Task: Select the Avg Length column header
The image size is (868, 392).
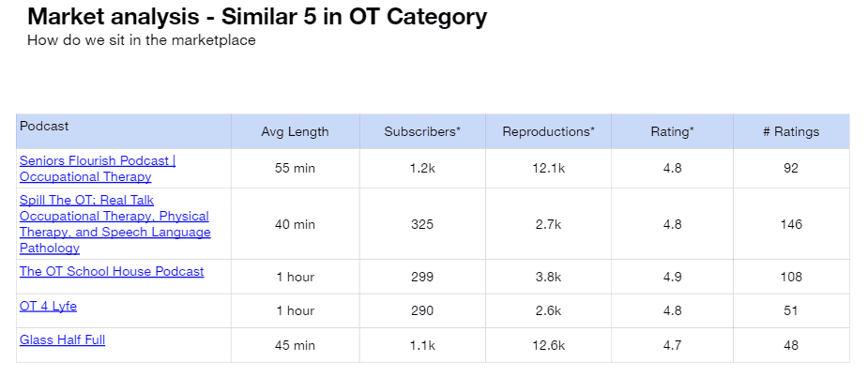Action: point(295,131)
